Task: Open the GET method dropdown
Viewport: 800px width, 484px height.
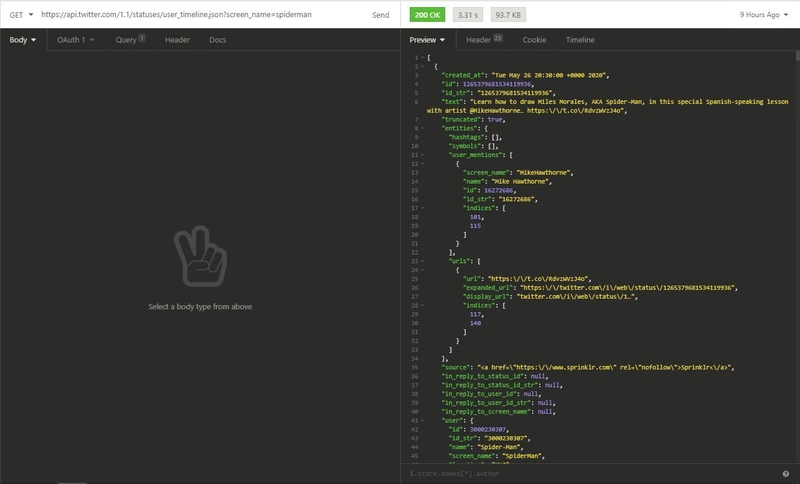Action: (21, 15)
